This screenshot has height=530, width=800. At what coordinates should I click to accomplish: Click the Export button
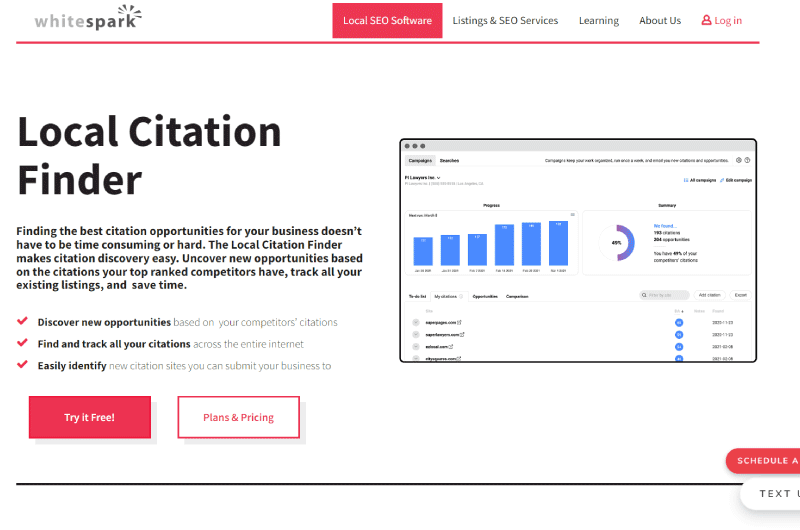(740, 295)
